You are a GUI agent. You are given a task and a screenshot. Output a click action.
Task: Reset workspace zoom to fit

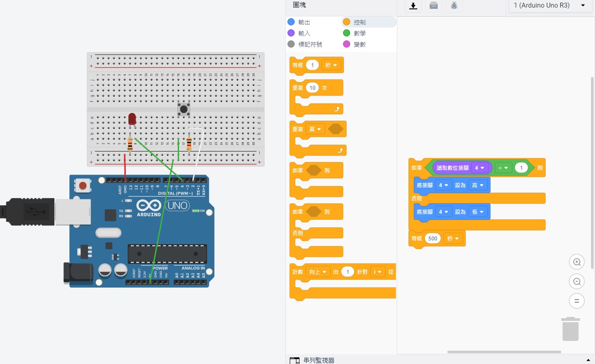tap(576, 301)
